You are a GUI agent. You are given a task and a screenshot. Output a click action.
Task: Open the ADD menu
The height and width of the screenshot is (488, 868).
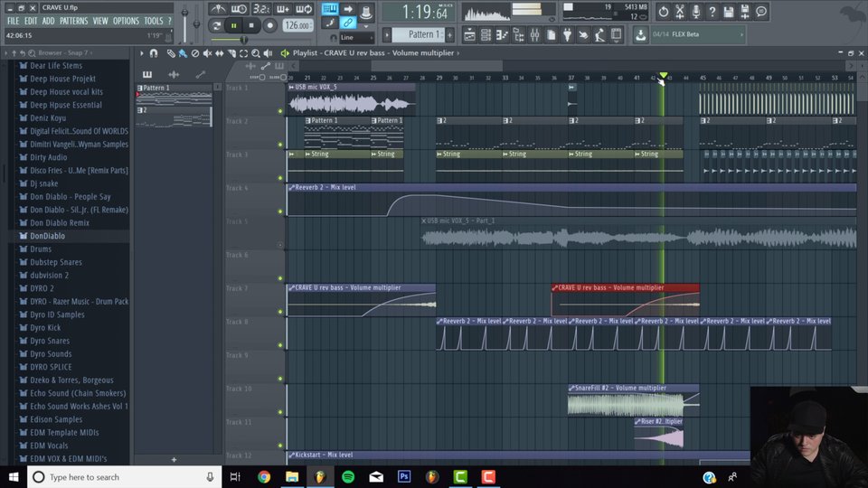pyautogui.click(x=48, y=21)
